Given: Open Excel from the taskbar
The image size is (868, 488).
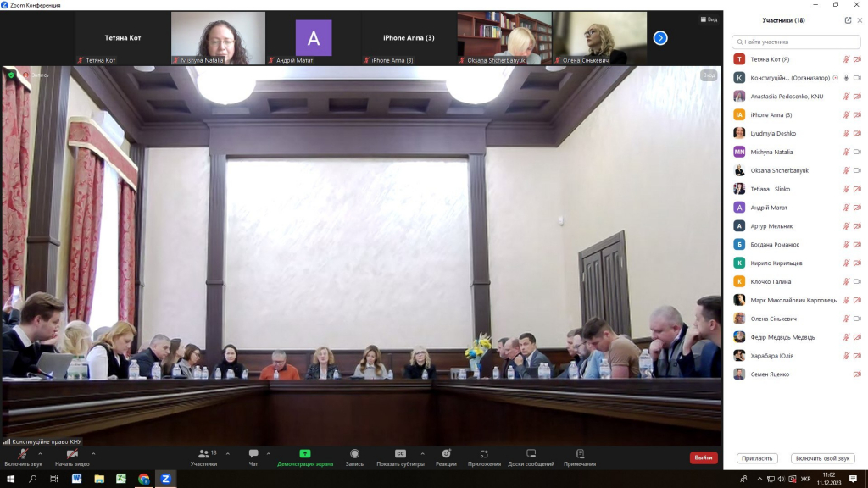Looking at the screenshot, I should pyautogui.click(x=121, y=479).
